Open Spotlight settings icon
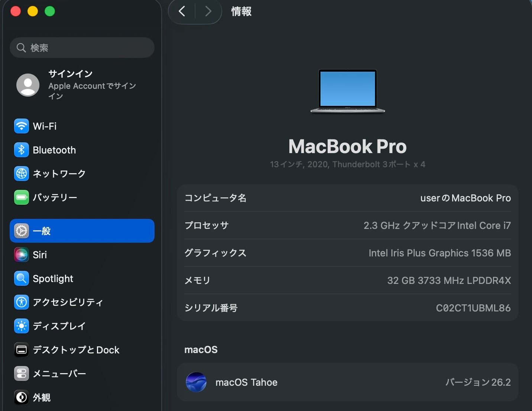Screen dimensions: 532x411 tap(22, 278)
